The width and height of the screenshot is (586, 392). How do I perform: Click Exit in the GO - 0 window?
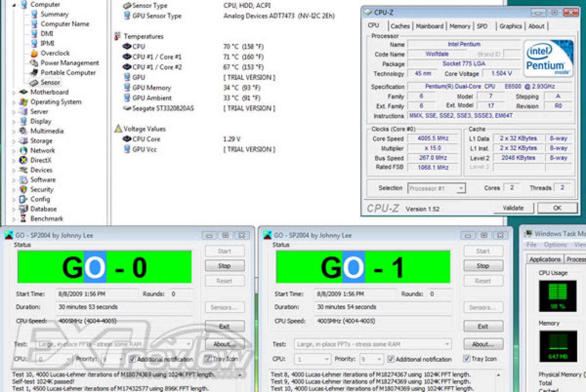pyautogui.click(x=224, y=327)
